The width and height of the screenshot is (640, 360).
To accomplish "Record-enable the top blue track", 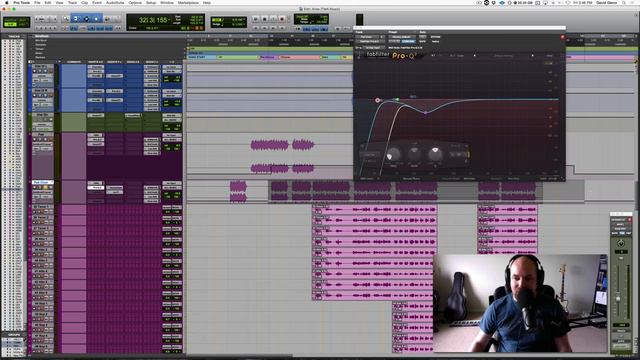I will point(35,71).
